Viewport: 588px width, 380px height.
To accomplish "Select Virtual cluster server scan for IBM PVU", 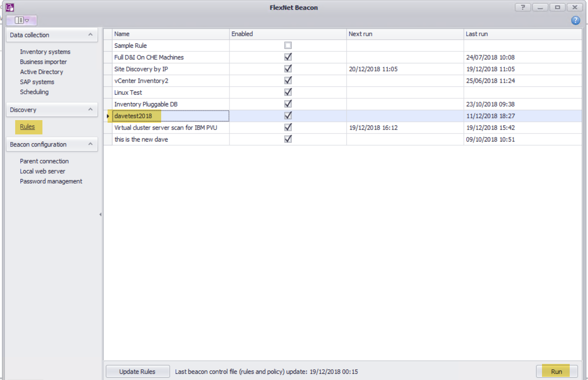I will (x=166, y=128).
